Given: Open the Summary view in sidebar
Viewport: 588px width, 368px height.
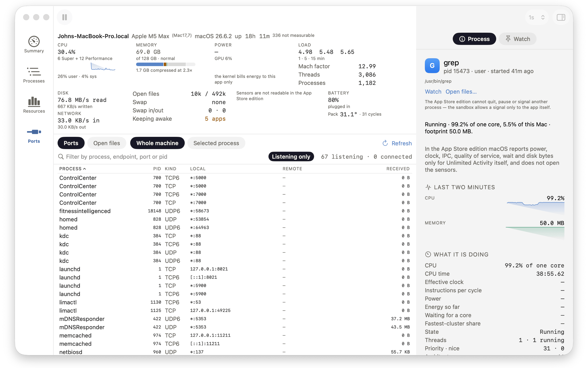Looking at the screenshot, I should [x=34, y=45].
